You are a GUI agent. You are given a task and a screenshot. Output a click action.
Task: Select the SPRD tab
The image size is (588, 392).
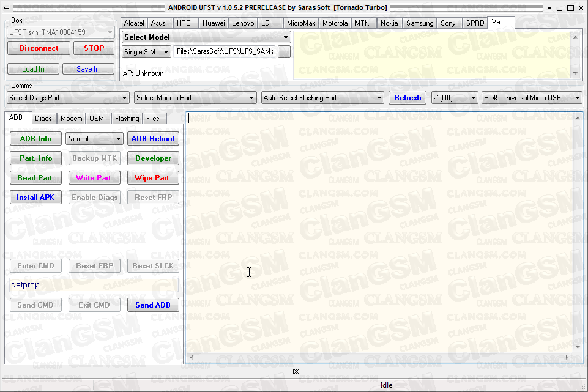coord(475,23)
